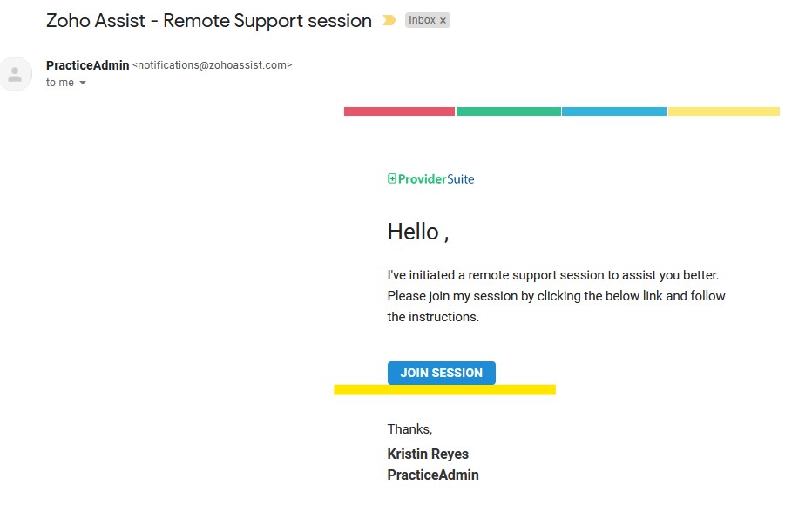This screenshot has height=505, width=812.
Task: Click the green cross icon in ProviderSuite logo
Action: 391,178
